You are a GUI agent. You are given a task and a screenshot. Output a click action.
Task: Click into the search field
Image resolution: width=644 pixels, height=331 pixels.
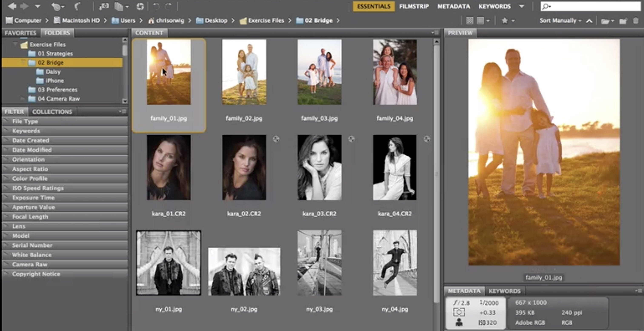click(591, 6)
